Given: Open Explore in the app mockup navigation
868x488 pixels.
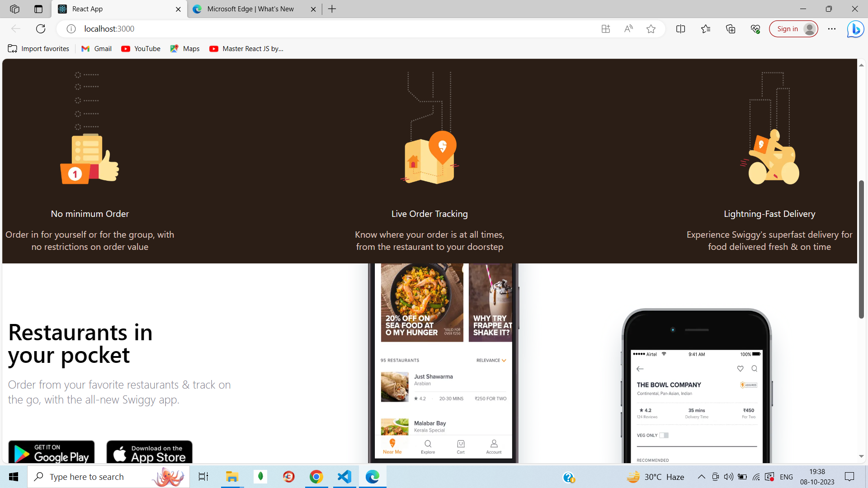Looking at the screenshot, I should (428, 446).
